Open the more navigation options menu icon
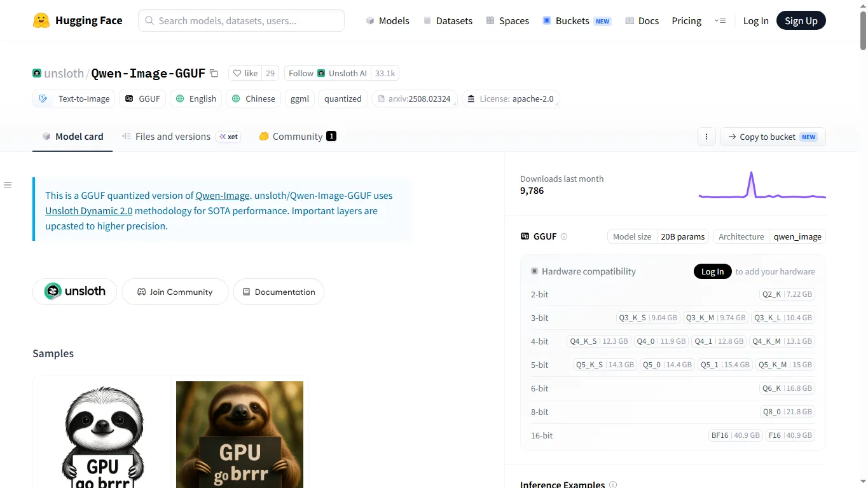 pyautogui.click(x=720, y=20)
